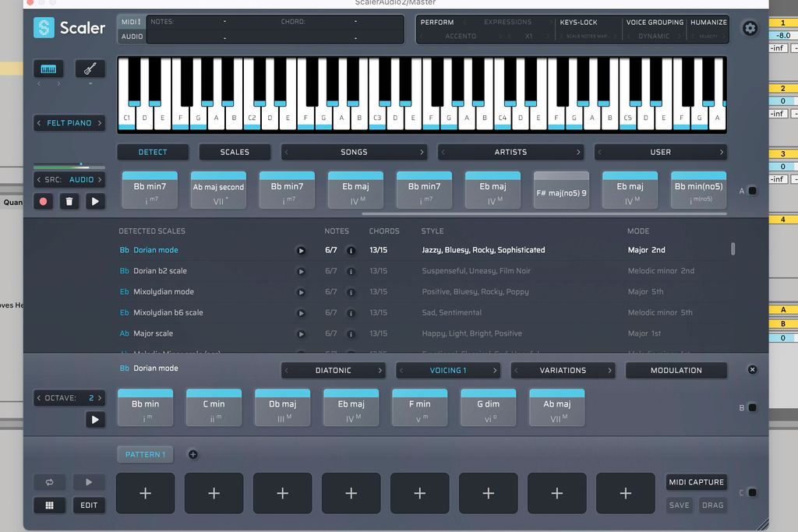
Task: Click the EDIT button
Action: tap(89, 505)
